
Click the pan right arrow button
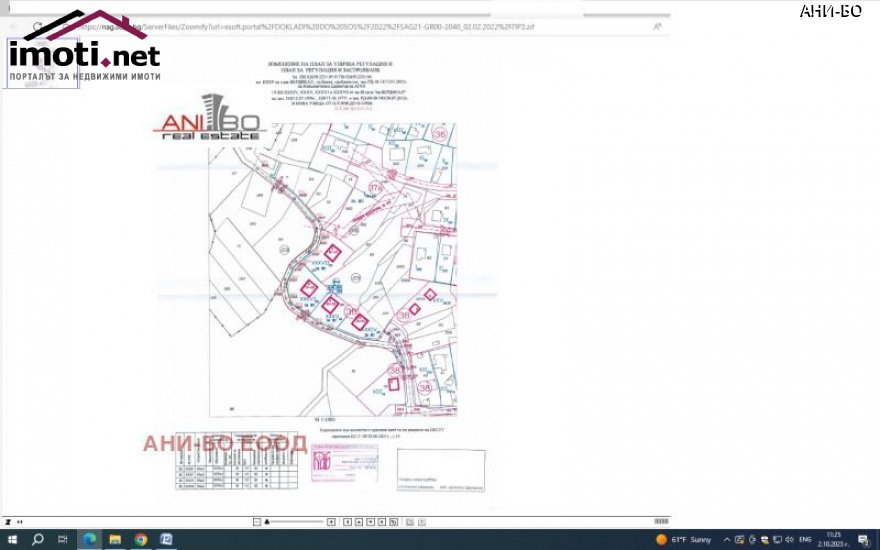click(x=382, y=522)
